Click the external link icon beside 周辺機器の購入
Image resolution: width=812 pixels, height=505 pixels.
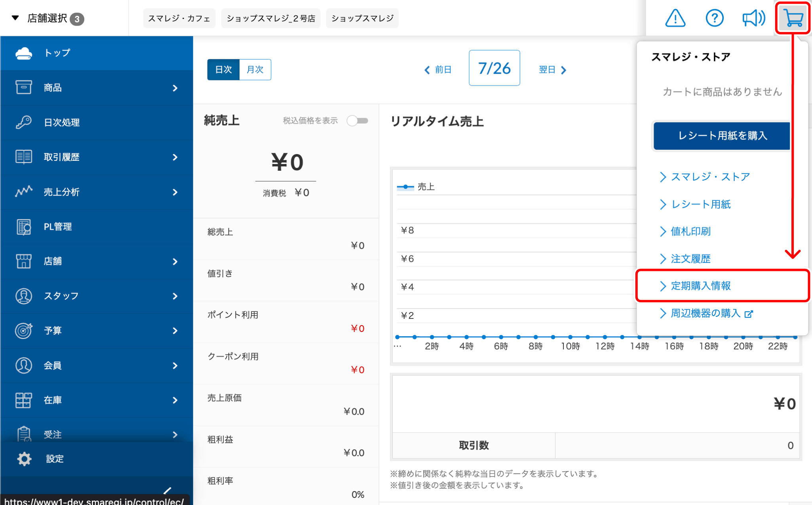pyautogui.click(x=748, y=314)
